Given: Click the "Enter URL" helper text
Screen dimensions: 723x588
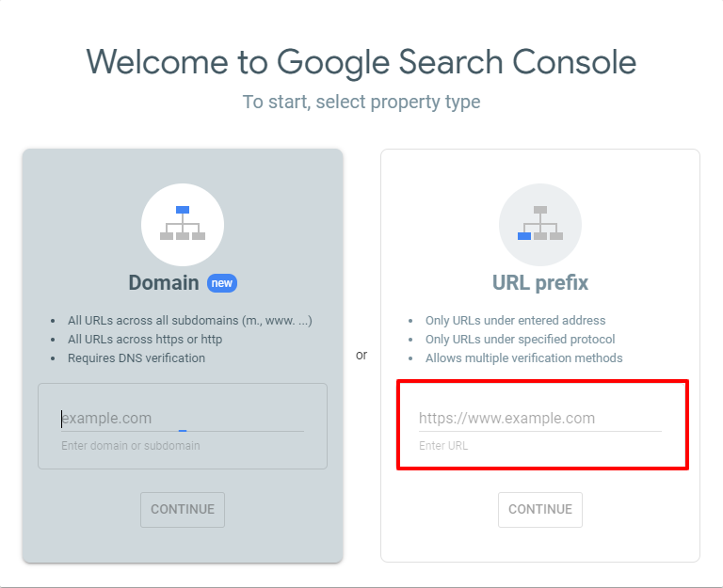Looking at the screenshot, I should [x=443, y=446].
